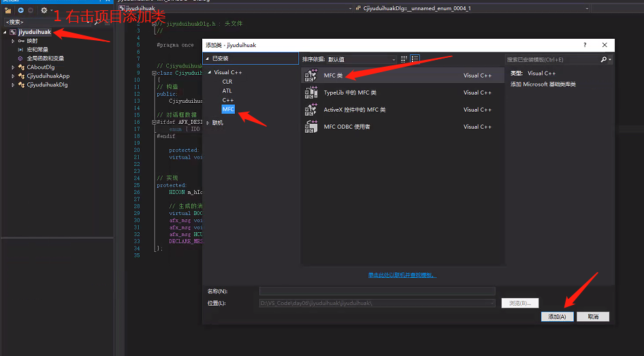The height and width of the screenshot is (356, 644).
Task: Click new folder icon in Class View toolbar
Action: click(x=7, y=10)
